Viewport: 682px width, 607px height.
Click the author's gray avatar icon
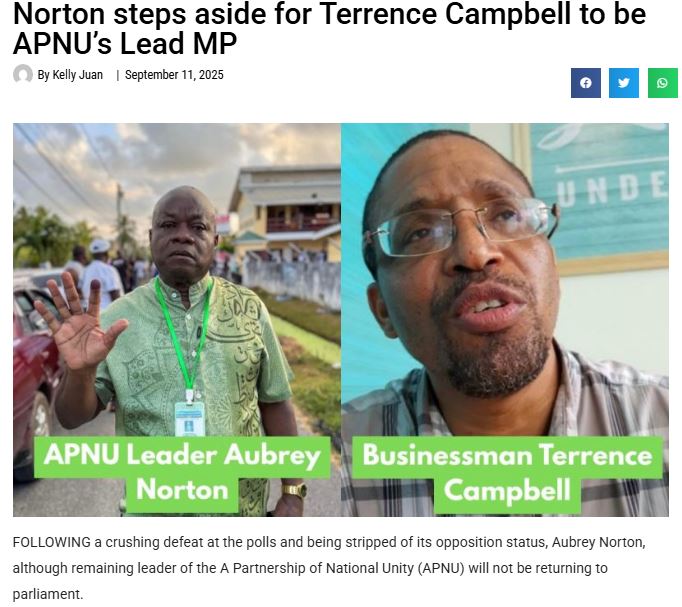[23, 74]
